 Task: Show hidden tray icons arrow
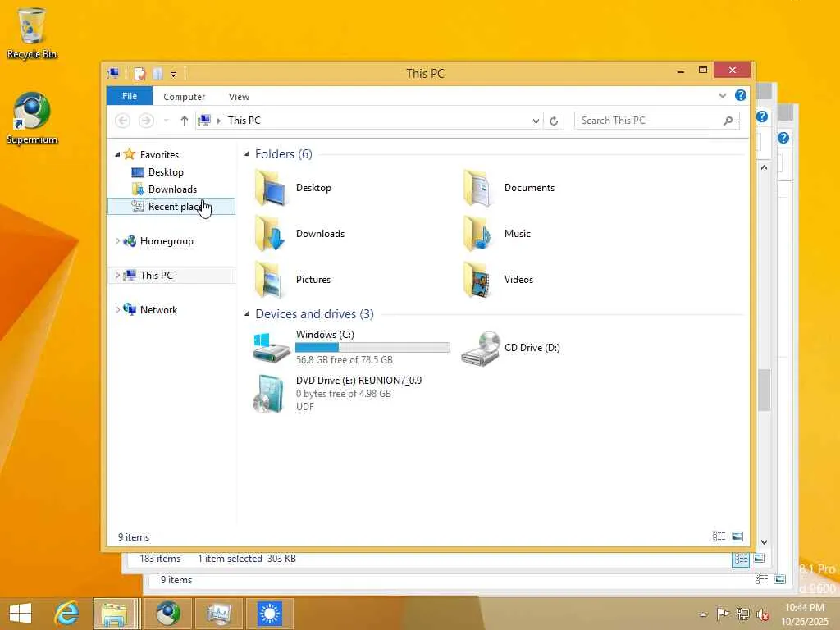click(x=703, y=614)
